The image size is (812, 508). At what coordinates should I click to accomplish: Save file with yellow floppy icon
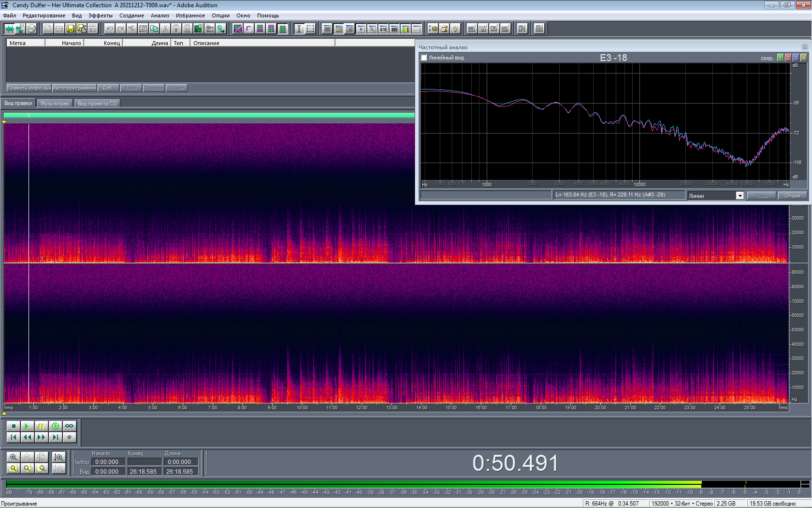point(71,29)
